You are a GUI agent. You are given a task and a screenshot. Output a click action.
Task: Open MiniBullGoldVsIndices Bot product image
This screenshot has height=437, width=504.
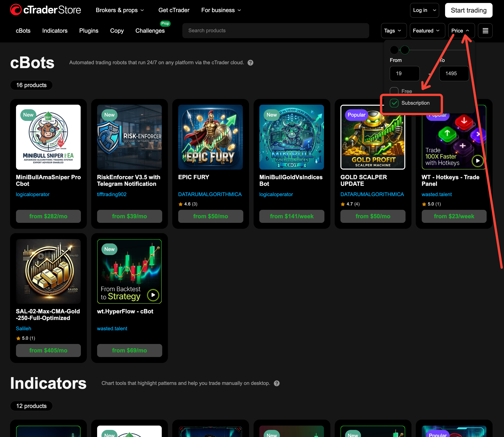(x=292, y=137)
